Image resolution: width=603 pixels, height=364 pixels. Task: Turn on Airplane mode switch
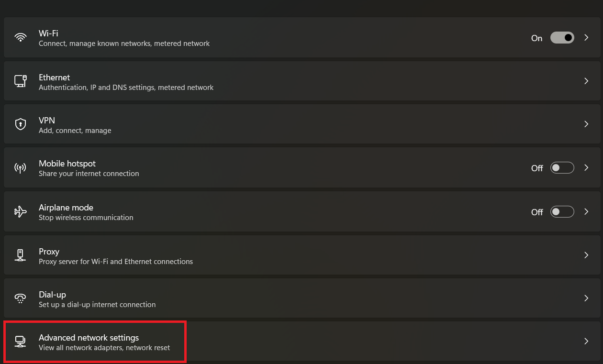pyautogui.click(x=562, y=211)
